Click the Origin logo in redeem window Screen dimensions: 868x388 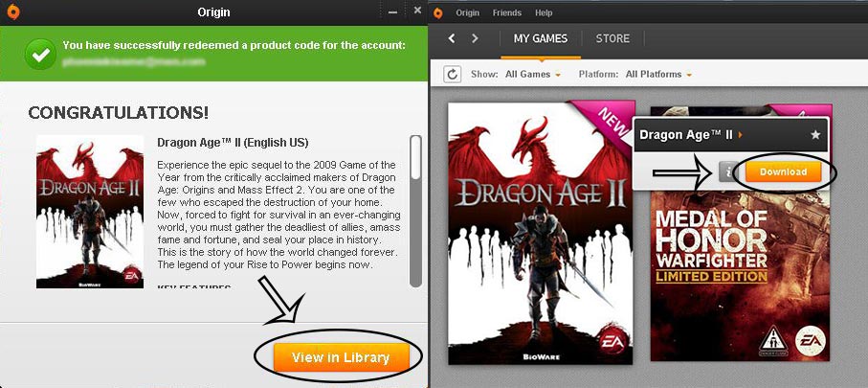(x=11, y=11)
